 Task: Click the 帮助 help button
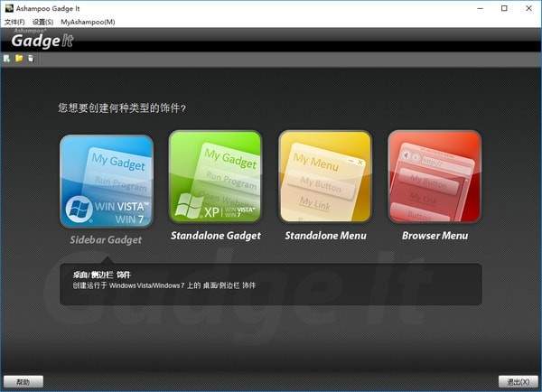coord(23,382)
